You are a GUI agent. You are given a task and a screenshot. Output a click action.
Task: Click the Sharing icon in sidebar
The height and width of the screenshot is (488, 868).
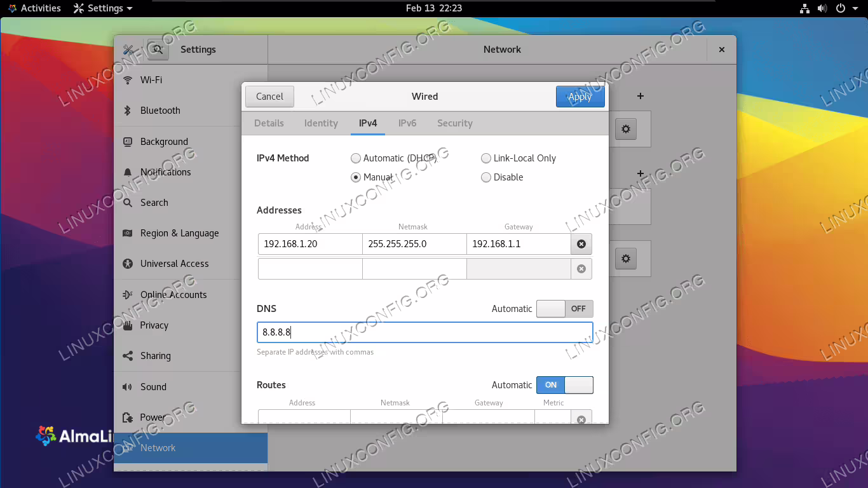[x=128, y=356]
